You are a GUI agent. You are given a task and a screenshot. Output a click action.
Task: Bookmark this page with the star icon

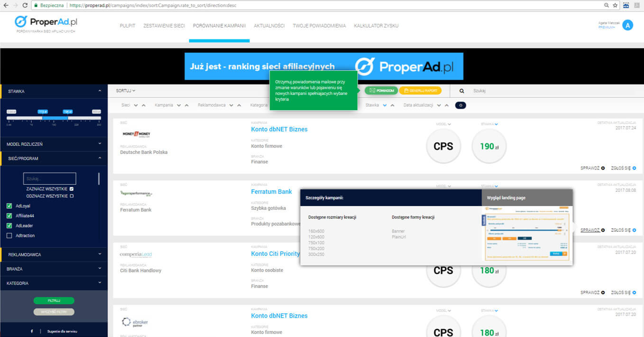[615, 5]
